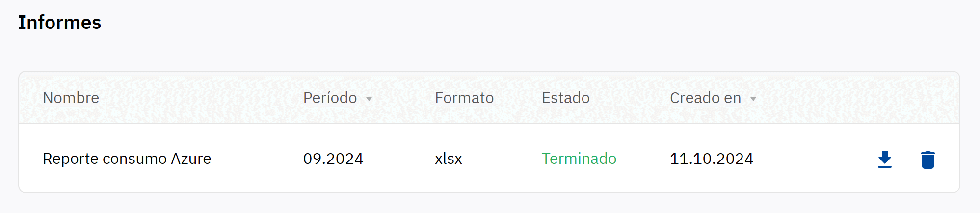Click the Estado column header
This screenshot has height=213, width=980.
pyautogui.click(x=565, y=98)
